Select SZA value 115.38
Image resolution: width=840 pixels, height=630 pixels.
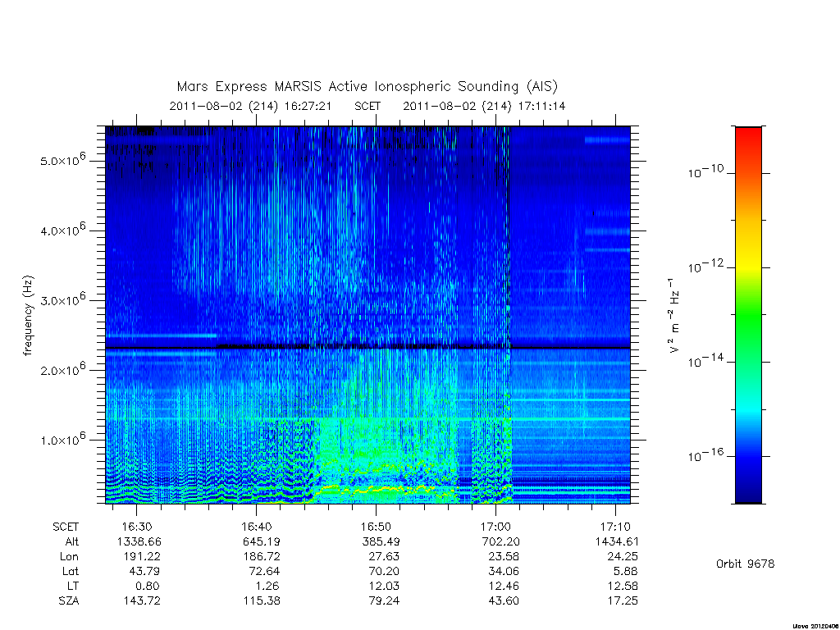[x=262, y=600]
